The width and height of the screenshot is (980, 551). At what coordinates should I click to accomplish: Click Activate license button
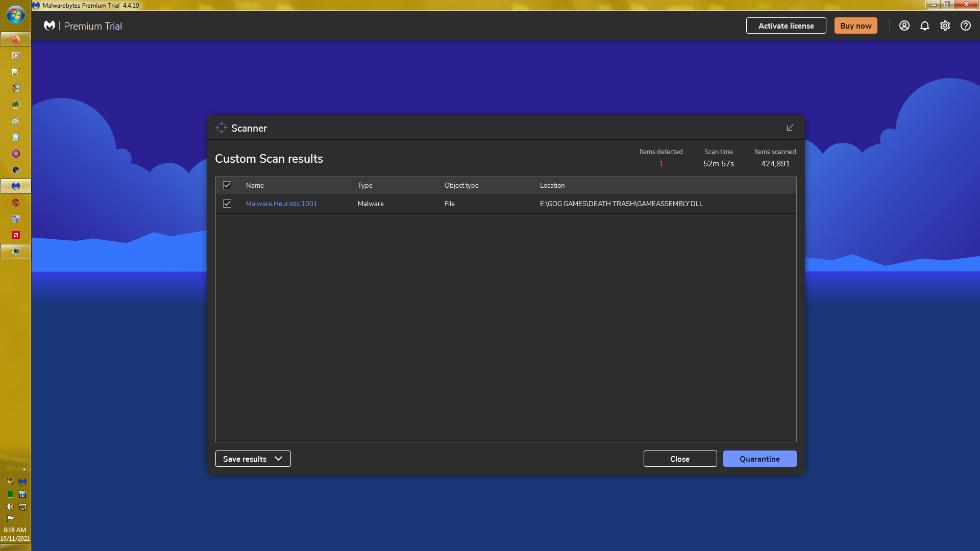(786, 26)
